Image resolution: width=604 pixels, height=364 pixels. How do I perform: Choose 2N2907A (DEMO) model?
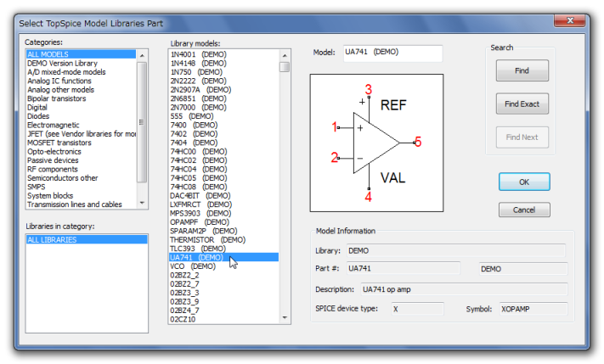223,90
